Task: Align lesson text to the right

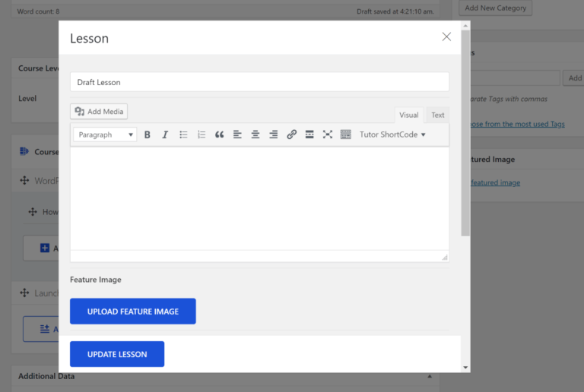Action: [x=274, y=134]
